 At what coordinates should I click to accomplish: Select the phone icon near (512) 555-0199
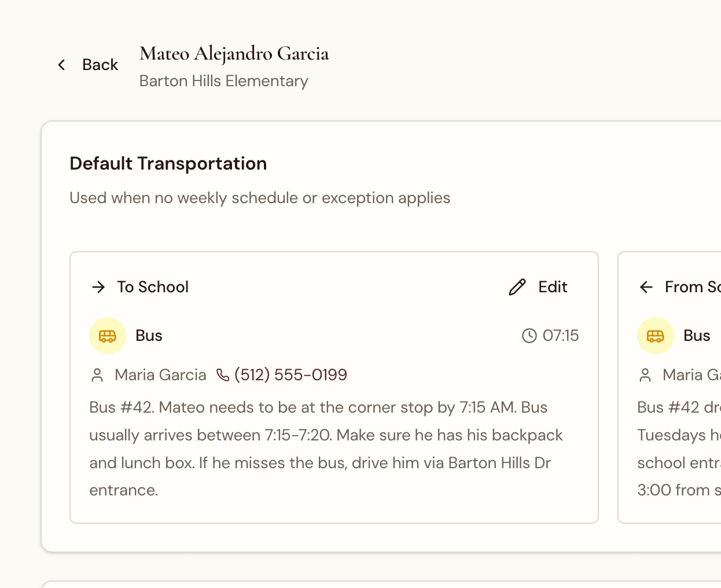222,374
